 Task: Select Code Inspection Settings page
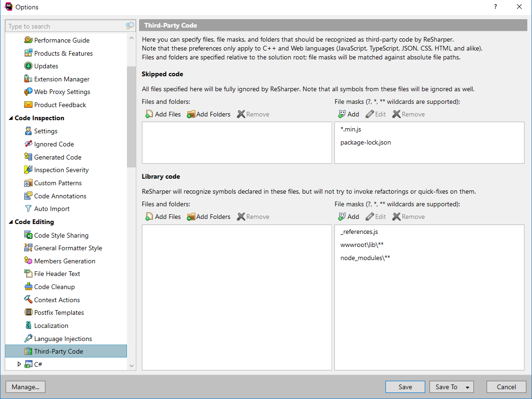pyautogui.click(x=41, y=131)
